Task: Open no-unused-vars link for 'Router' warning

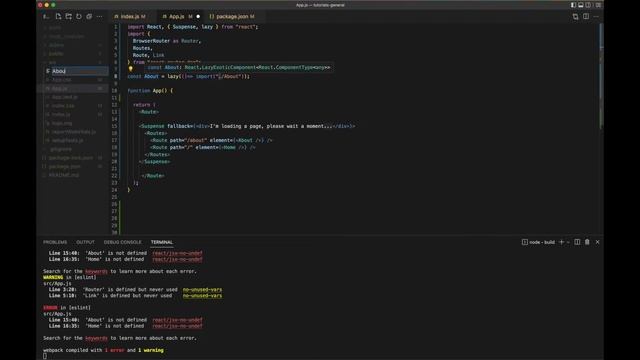Action: coord(202,289)
